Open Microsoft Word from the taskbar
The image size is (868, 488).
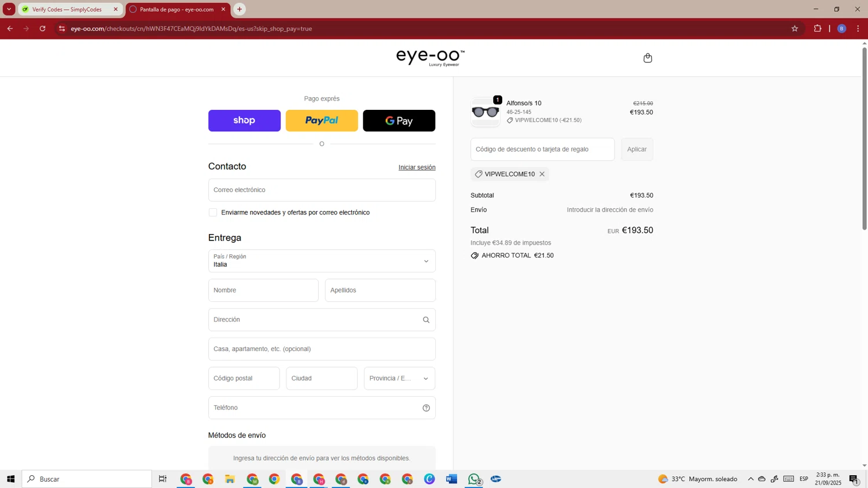click(451, 479)
